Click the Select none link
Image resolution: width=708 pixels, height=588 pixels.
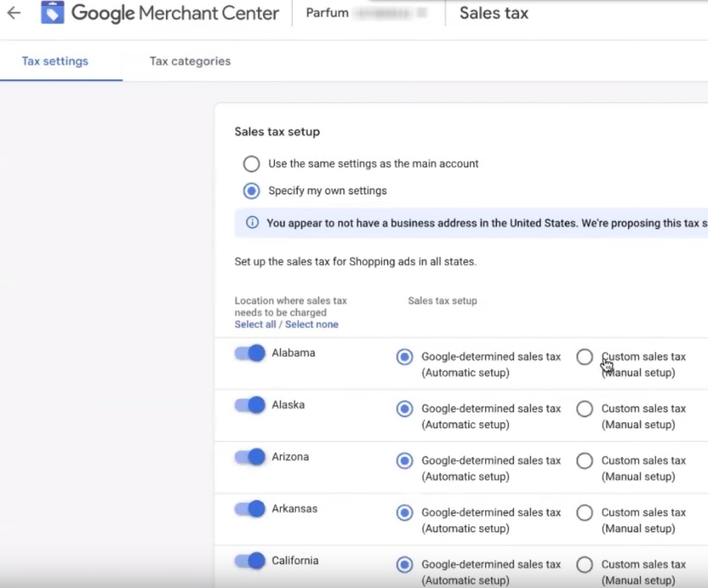tap(311, 324)
